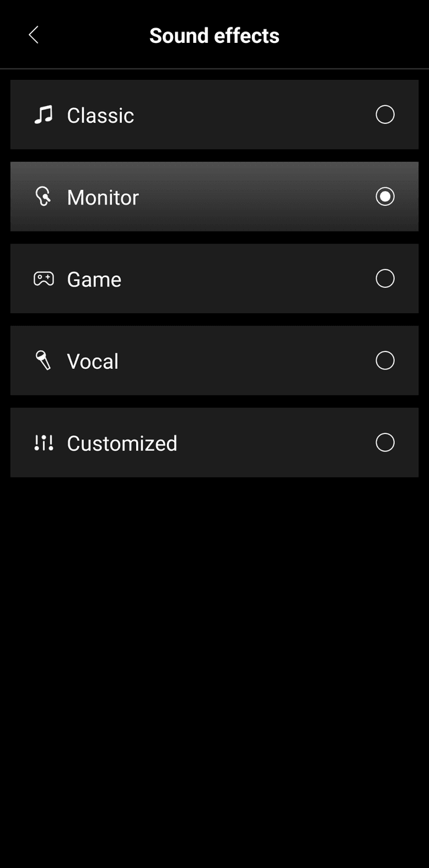Tap the music note icon for Classic
Image resolution: width=429 pixels, height=868 pixels.
(44, 115)
